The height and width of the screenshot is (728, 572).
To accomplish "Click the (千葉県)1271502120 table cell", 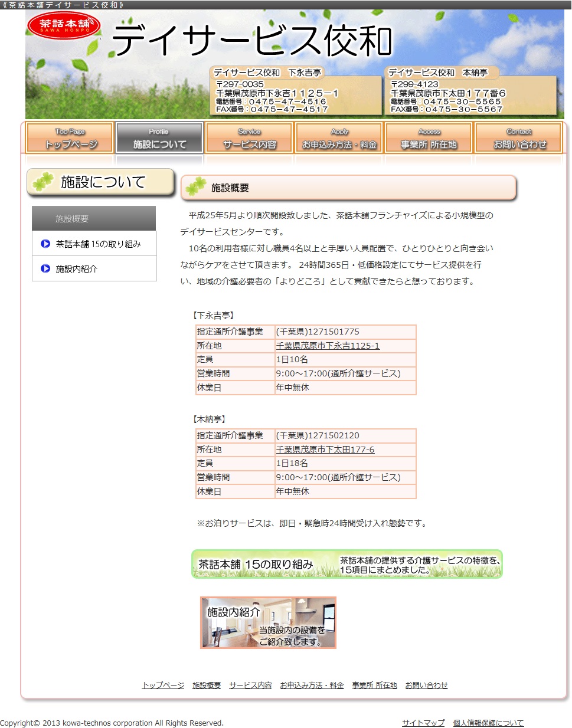I will (345, 435).
